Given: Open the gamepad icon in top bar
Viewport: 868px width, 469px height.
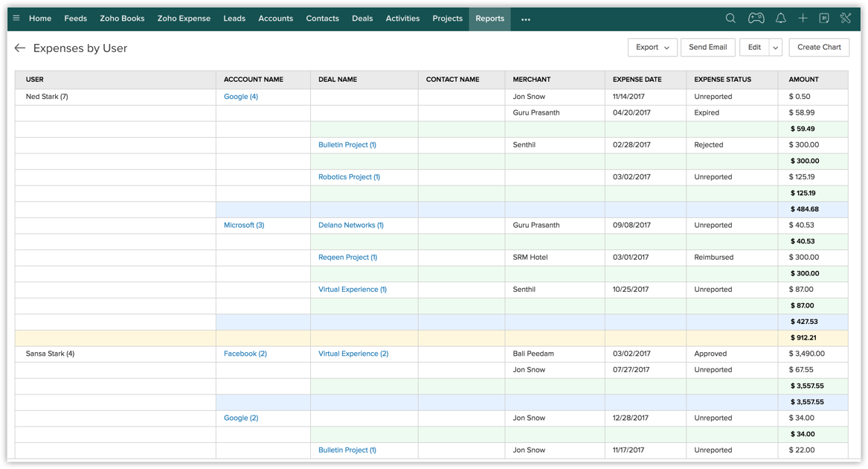Looking at the screenshot, I should (x=756, y=19).
